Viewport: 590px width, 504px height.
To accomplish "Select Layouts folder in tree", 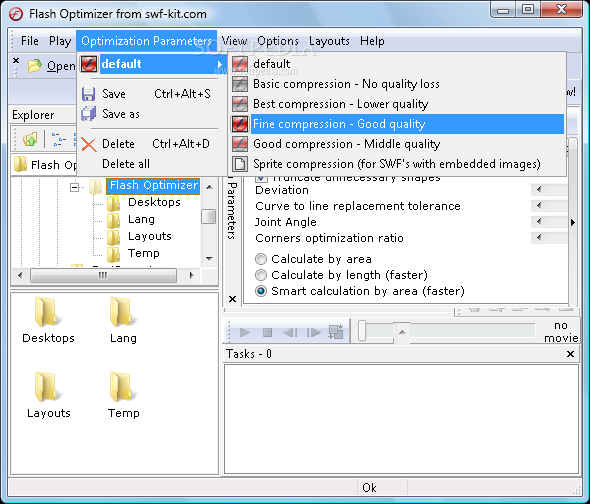I will tap(150, 236).
